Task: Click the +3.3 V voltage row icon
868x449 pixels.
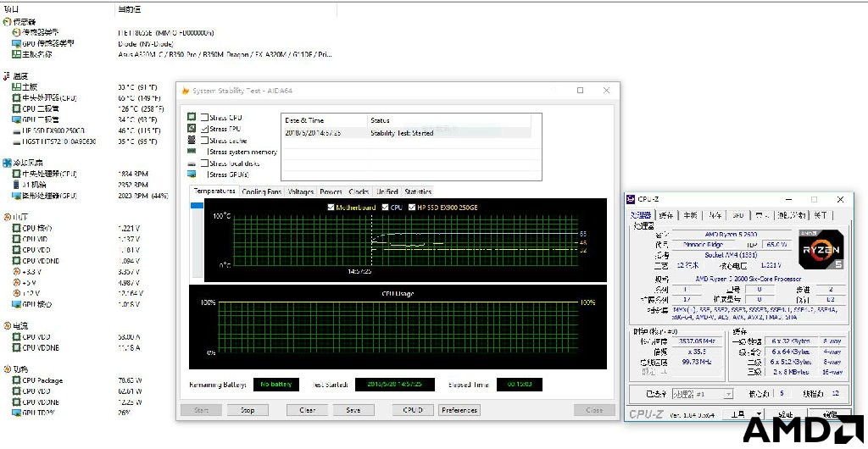Action: point(17,271)
